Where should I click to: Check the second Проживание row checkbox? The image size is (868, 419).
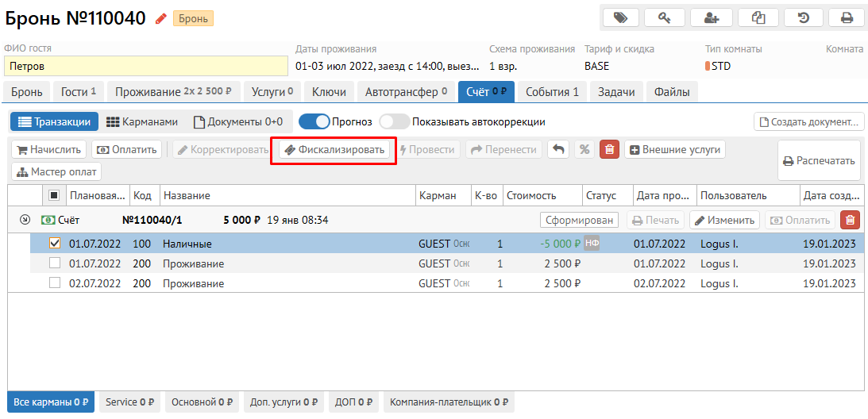click(x=55, y=283)
